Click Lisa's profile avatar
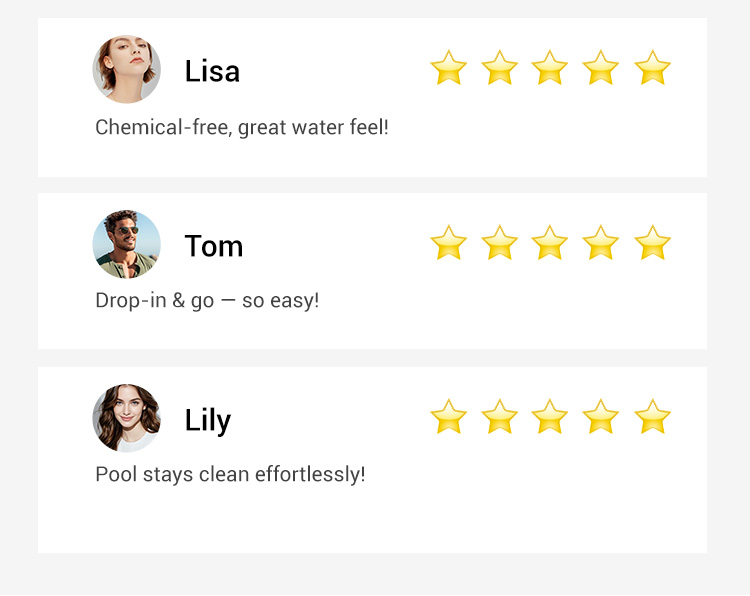This screenshot has width=750, height=596. click(x=127, y=70)
